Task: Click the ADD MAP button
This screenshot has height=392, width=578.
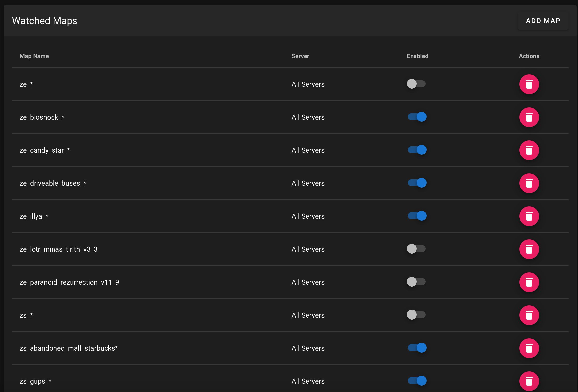Action: (x=543, y=21)
